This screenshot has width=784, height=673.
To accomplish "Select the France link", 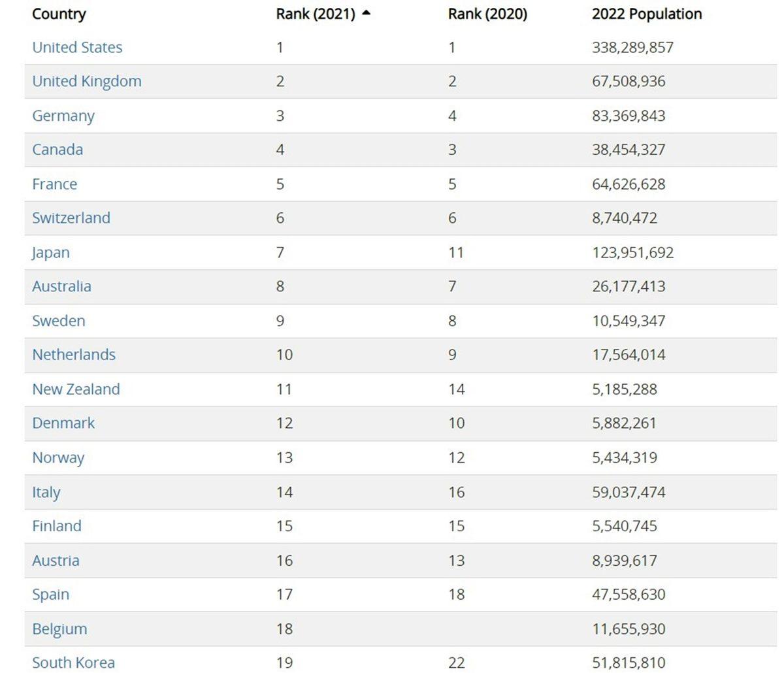I will tap(54, 184).
